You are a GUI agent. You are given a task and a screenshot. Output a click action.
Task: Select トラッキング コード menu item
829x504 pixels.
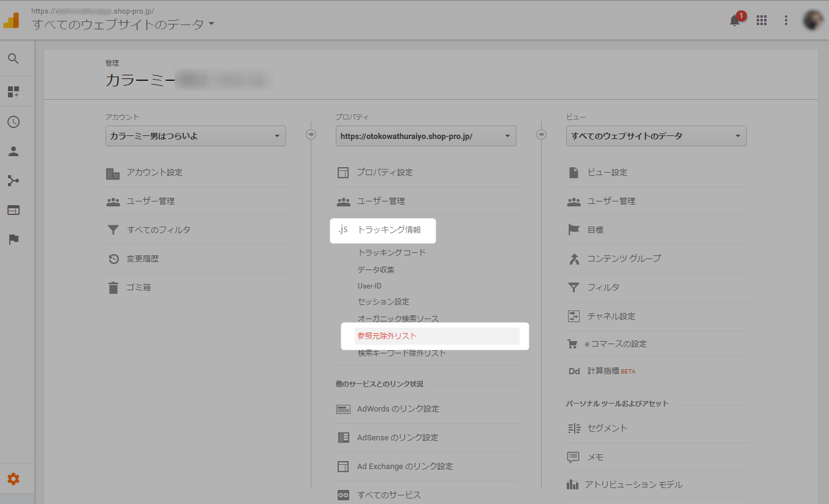(x=392, y=252)
